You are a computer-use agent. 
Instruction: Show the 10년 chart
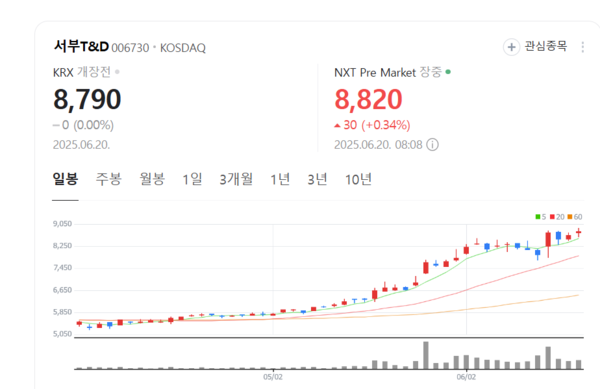pos(359,179)
